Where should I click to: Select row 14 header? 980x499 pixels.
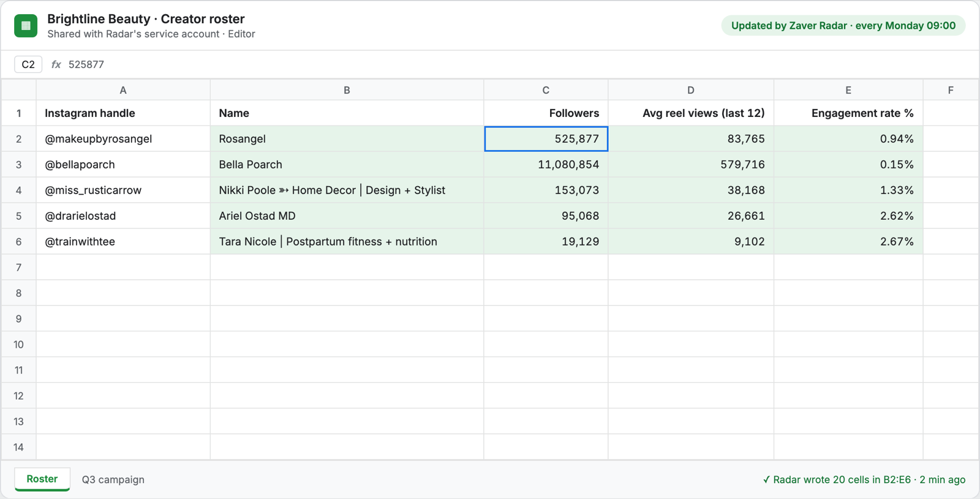(x=19, y=448)
